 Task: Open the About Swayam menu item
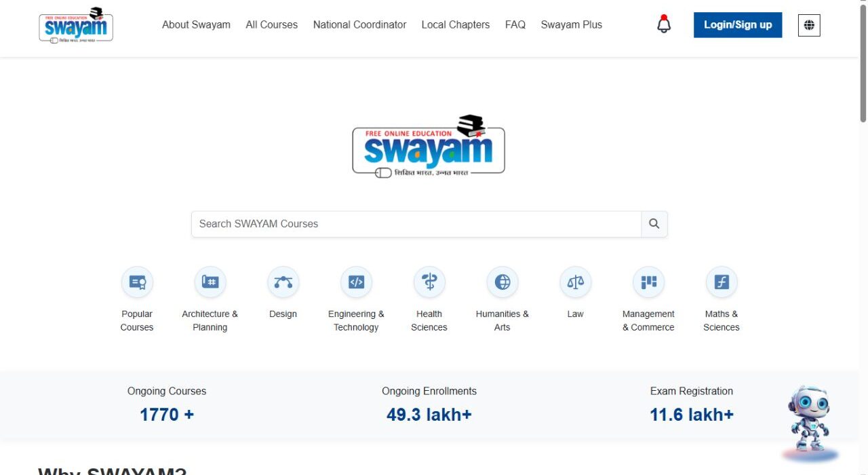(196, 24)
